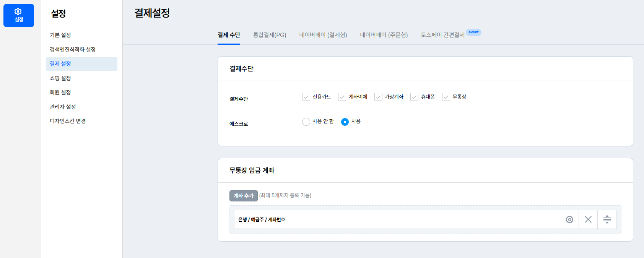Open 기본 설정 in the sidebar

60,35
